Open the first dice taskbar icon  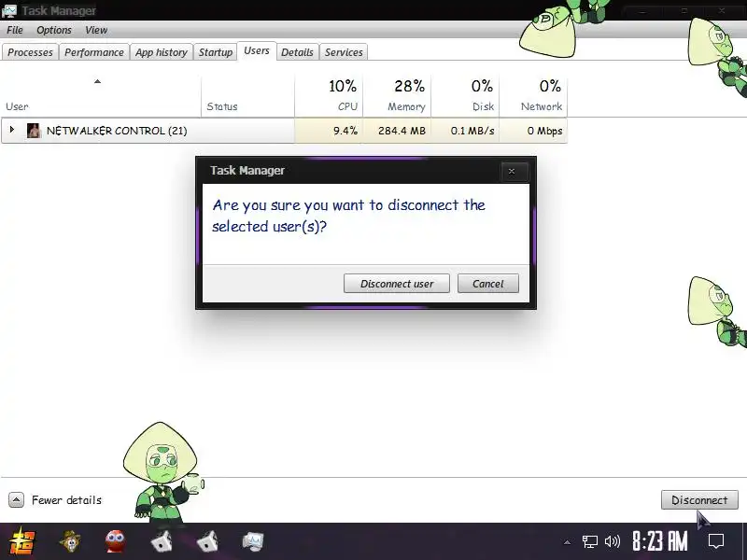coord(162,541)
